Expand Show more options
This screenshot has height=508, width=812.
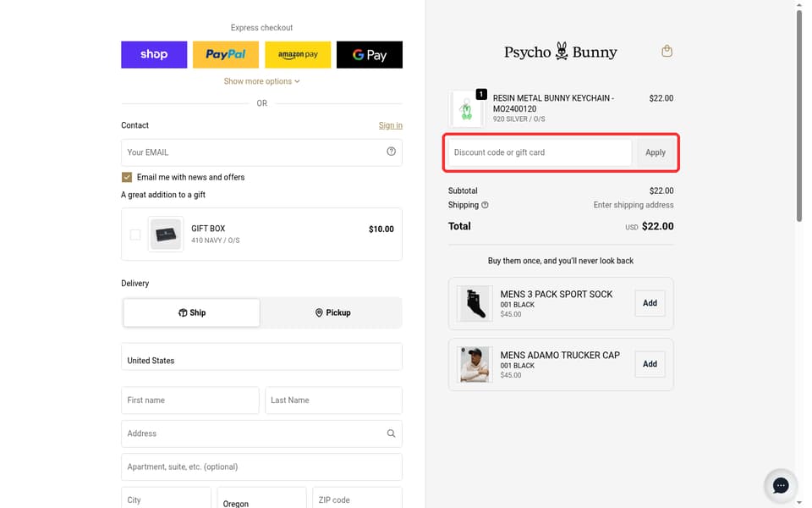pyautogui.click(x=261, y=81)
